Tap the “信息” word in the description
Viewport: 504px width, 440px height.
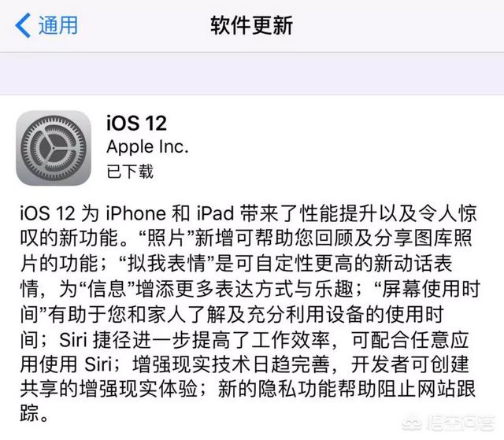[x=107, y=289]
